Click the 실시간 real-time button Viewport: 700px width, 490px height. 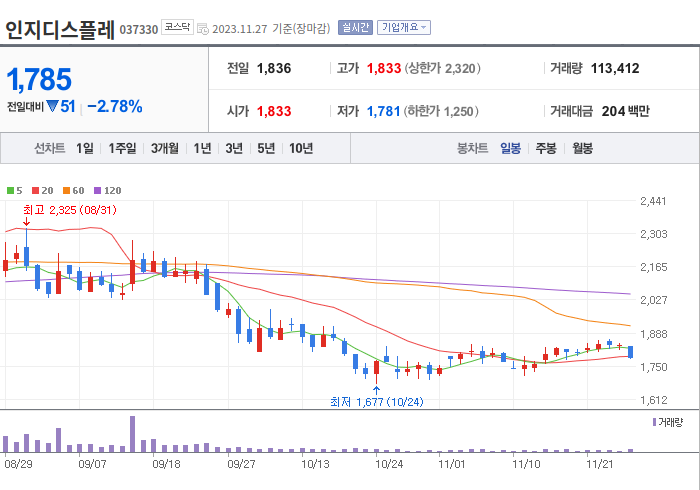[x=355, y=28]
